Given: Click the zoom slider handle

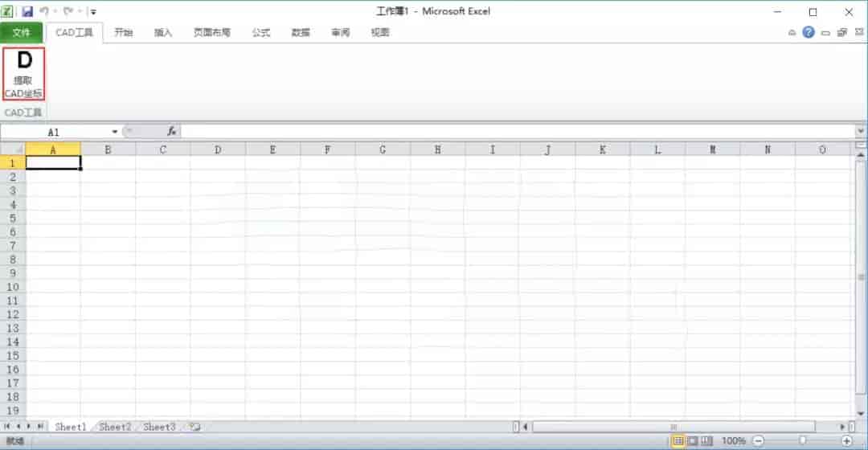Looking at the screenshot, I should [x=802, y=441].
